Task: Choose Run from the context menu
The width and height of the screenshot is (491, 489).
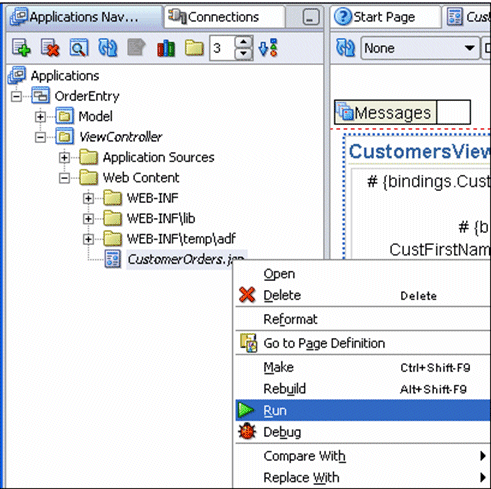Action: 363,410
